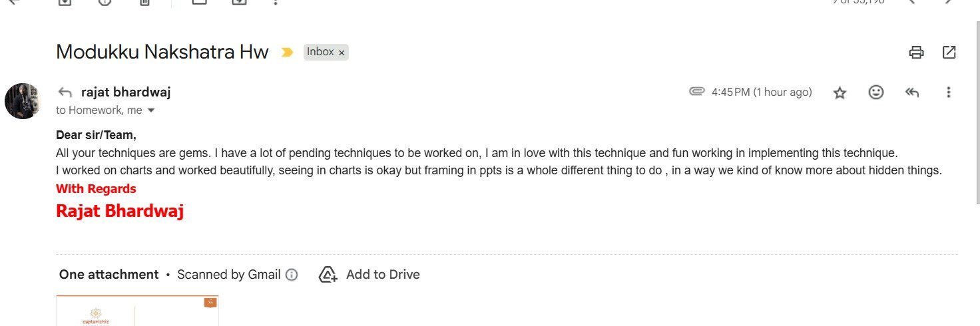Expand recipient details next to "to Homework, me"
Image resolution: width=980 pixels, height=326 pixels.
[x=151, y=110]
